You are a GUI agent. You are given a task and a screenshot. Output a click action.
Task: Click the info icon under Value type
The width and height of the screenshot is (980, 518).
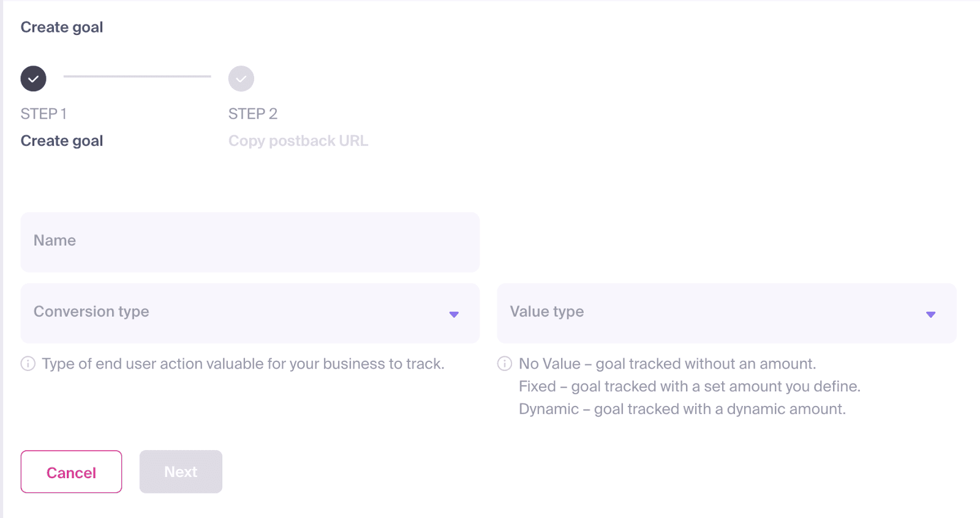[x=505, y=364]
